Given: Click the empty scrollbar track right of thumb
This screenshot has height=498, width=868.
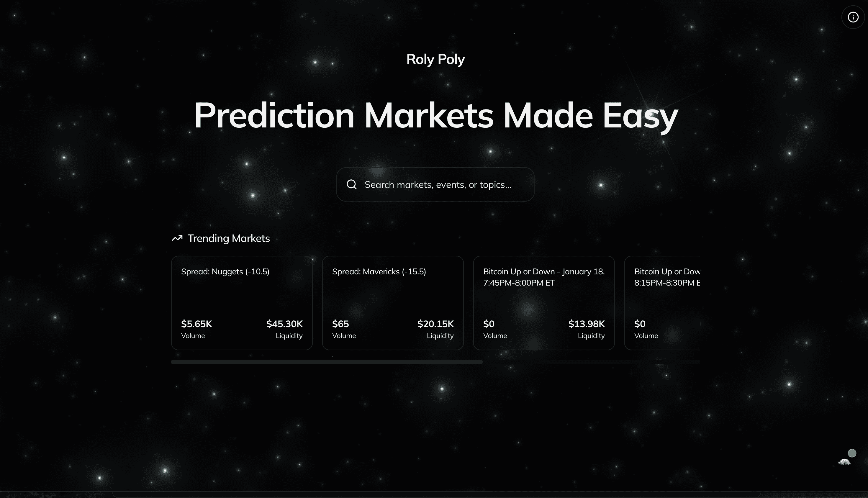Looking at the screenshot, I should click(591, 362).
